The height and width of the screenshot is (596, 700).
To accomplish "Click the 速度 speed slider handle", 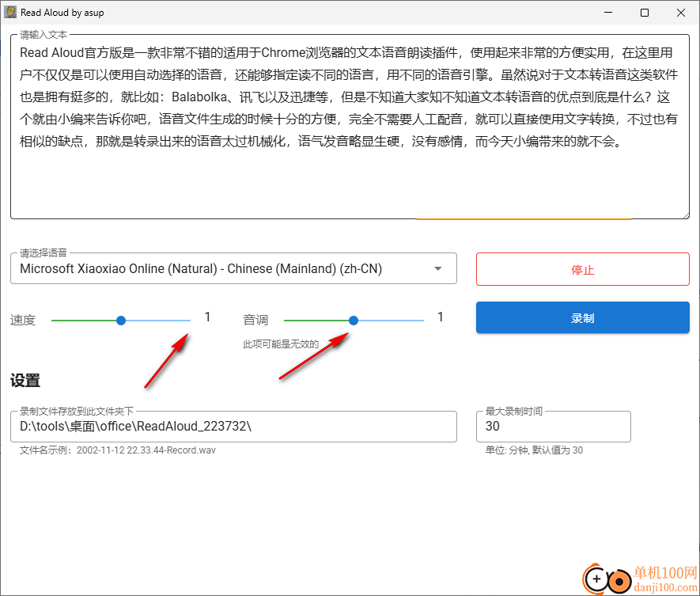I will coord(121,321).
